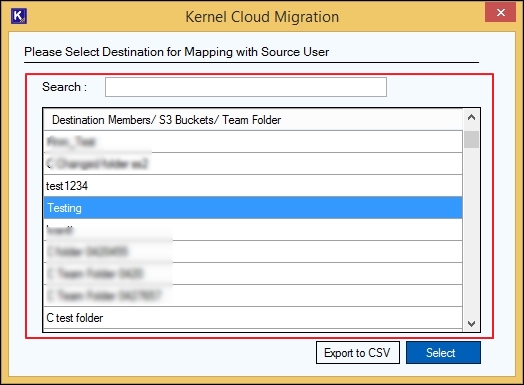Select the test1234 row

pyautogui.click(x=253, y=186)
